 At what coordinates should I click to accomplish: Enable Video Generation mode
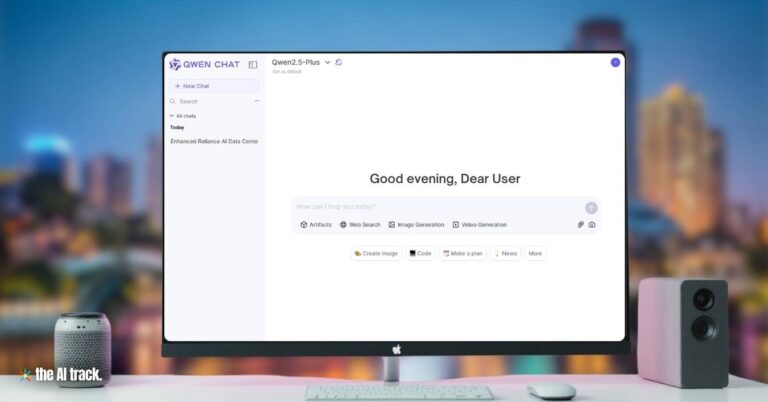pos(479,225)
